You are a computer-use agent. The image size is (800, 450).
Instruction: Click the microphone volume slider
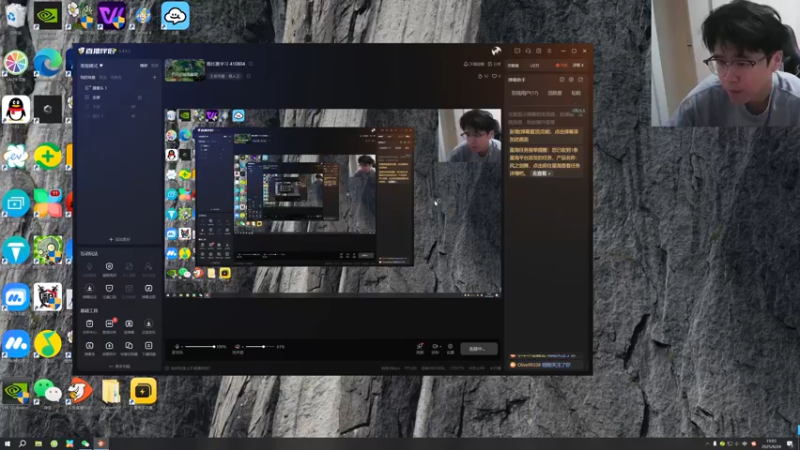(199, 346)
